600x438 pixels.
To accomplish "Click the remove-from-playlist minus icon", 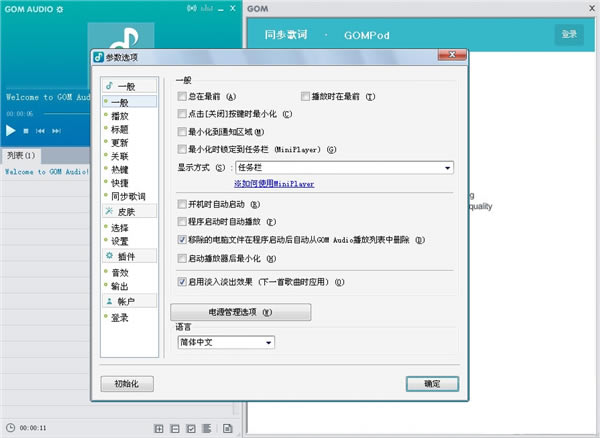I will (174, 429).
